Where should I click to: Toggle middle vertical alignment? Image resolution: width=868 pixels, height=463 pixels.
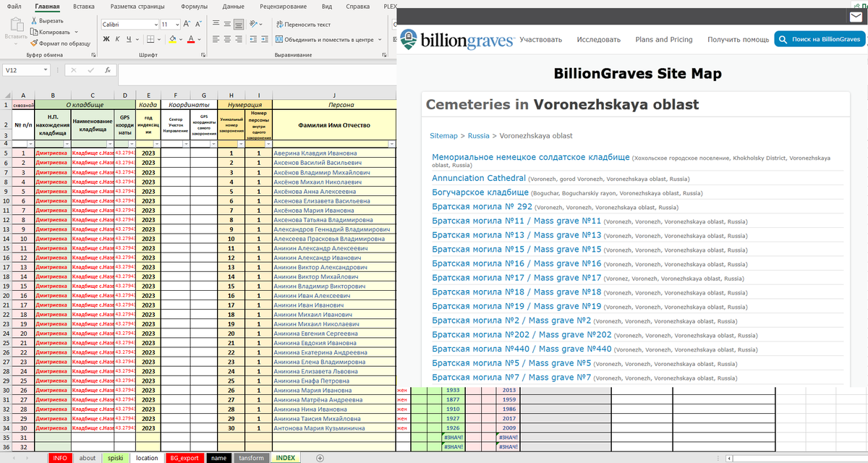(226, 24)
